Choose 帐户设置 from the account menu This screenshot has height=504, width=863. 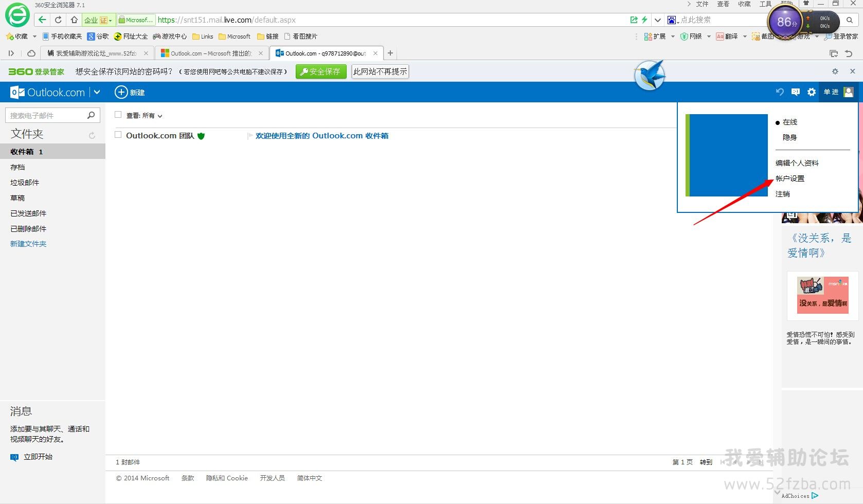789,178
